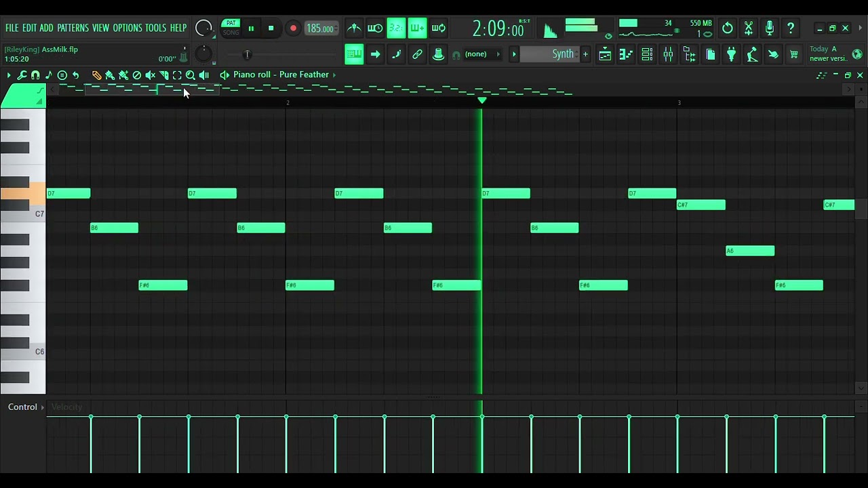This screenshot has width=868, height=488.
Task: Open the EDIT menu
Action: (29, 28)
